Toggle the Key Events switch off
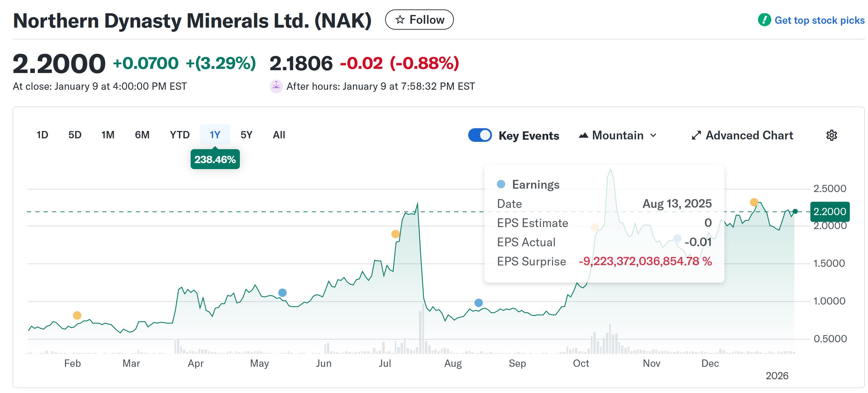868x393 pixels. pyautogui.click(x=480, y=135)
